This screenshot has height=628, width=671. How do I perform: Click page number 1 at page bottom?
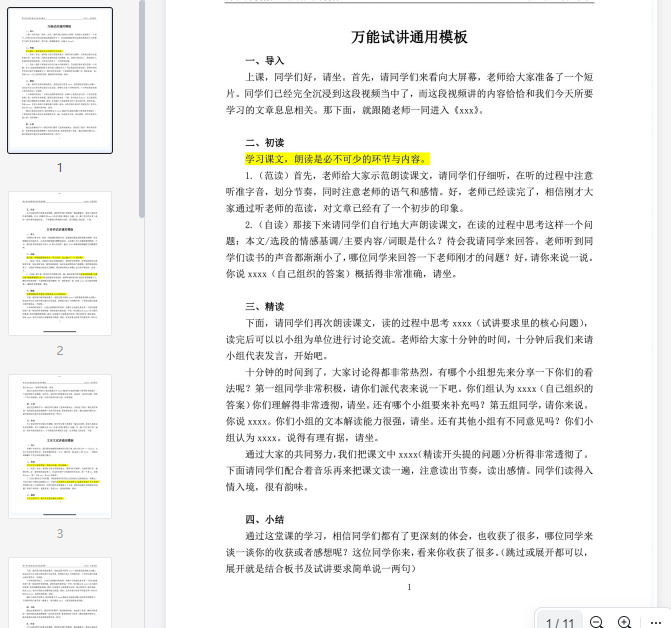[409, 587]
